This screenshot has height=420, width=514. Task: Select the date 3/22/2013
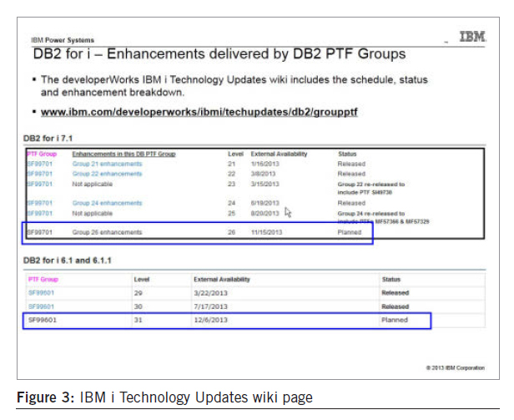(210, 293)
